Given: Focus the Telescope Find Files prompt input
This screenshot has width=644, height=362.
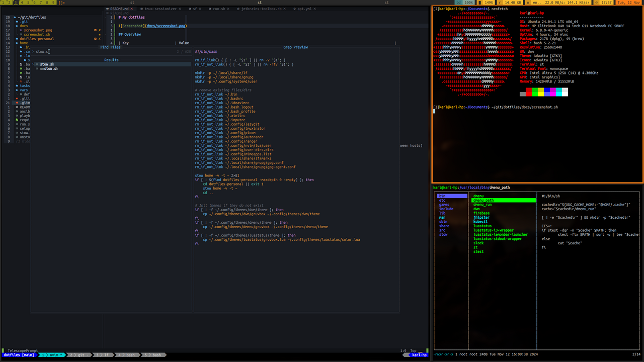Looking at the screenshot, I should tap(111, 51).
